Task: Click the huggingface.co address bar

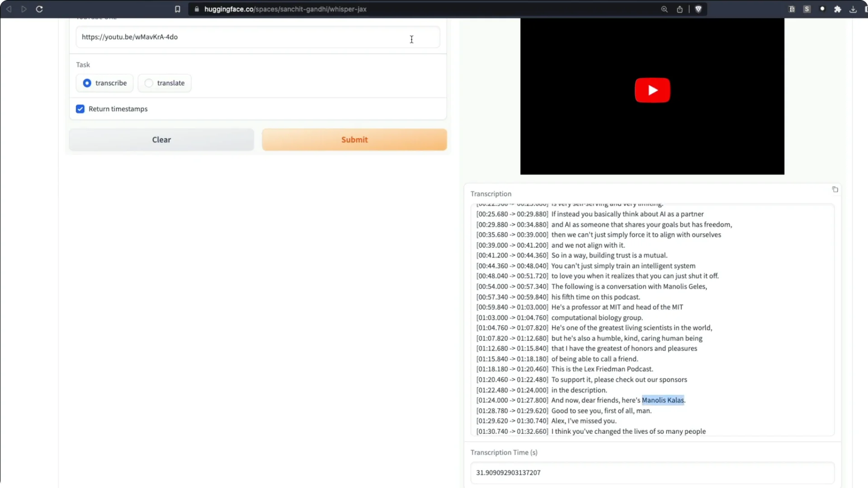Action: (x=285, y=9)
